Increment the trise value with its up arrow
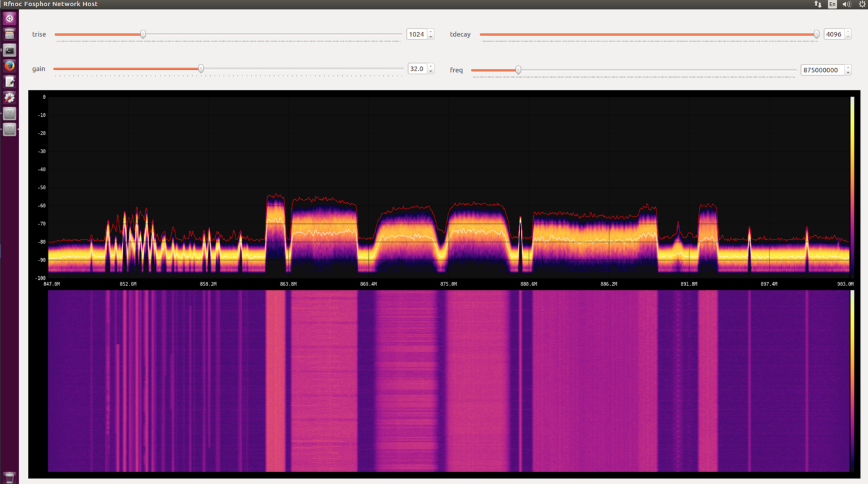Viewport: 868px width, 484px height. (430, 31)
